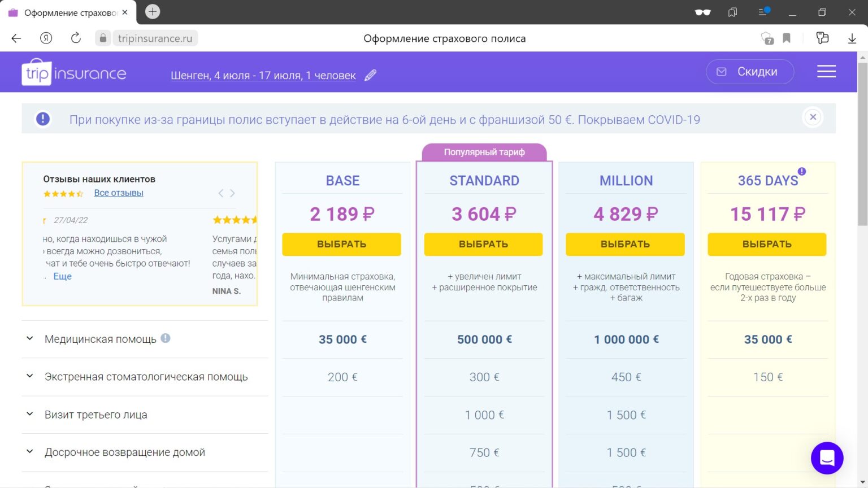Click the info badge on 365 DAYS

pyautogui.click(x=802, y=172)
